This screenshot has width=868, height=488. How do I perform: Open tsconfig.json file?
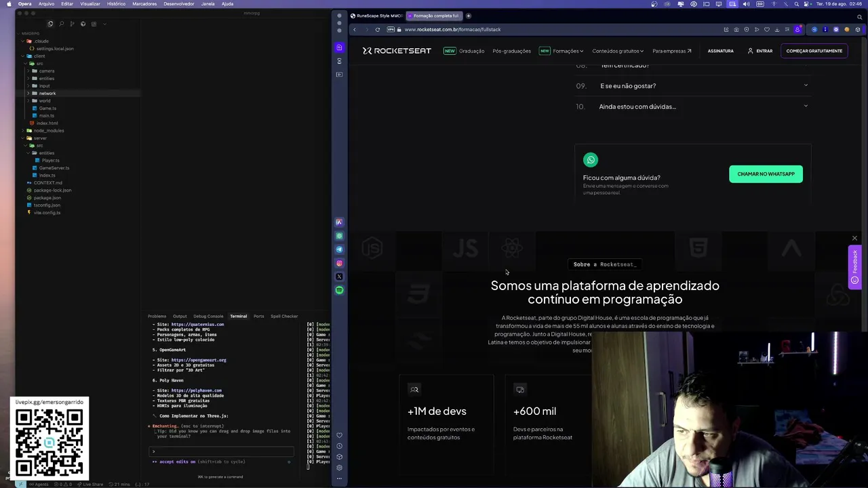tap(47, 205)
